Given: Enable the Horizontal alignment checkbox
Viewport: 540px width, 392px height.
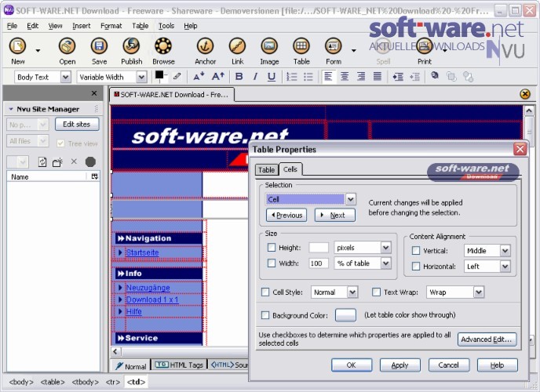Looking at the screenshot, I should tap(416, 266).
